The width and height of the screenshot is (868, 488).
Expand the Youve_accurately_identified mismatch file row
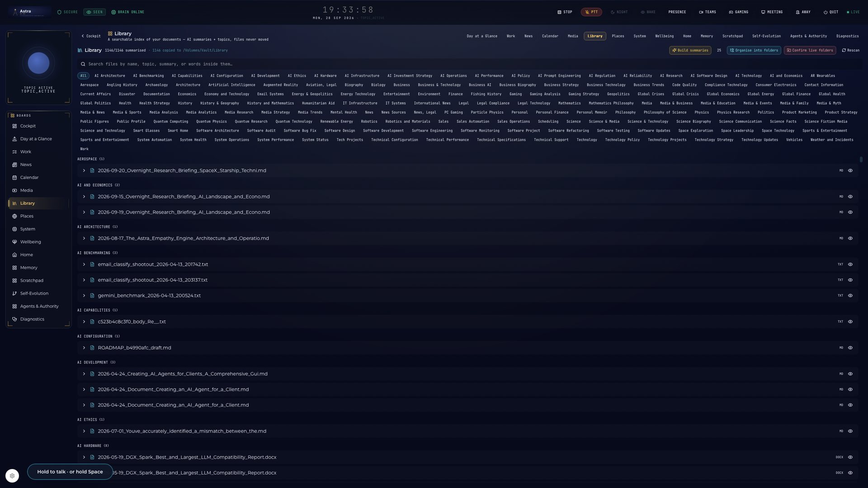[x=84, y=432]
